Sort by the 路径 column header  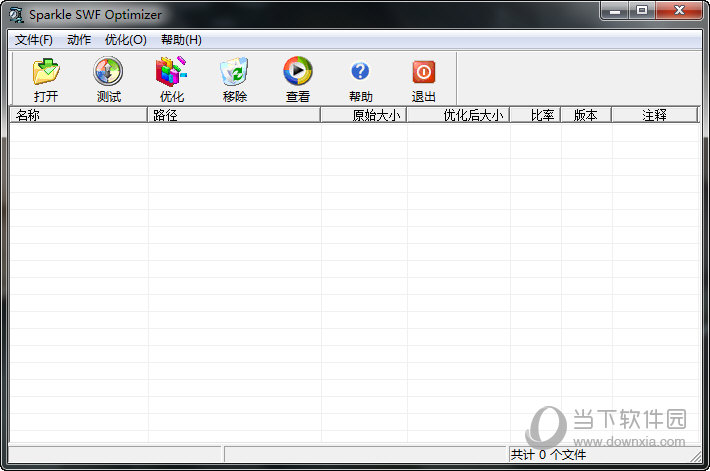[234, 115]
